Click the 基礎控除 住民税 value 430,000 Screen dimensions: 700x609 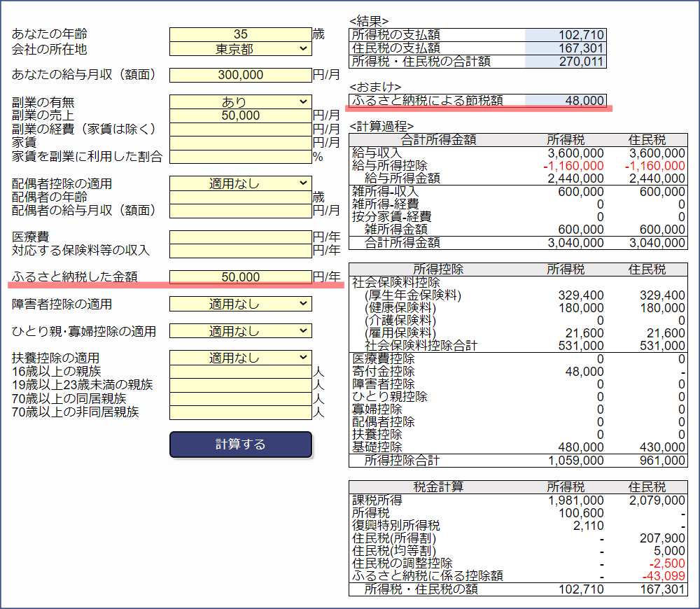(x=662, y=447)
